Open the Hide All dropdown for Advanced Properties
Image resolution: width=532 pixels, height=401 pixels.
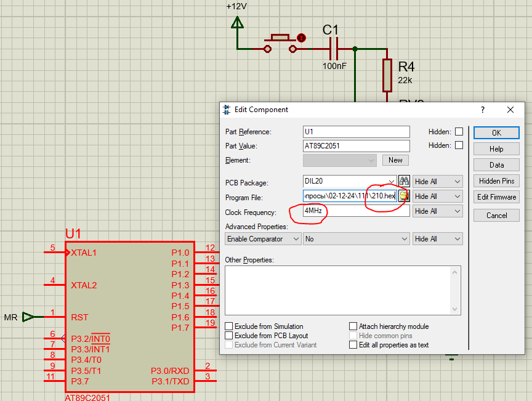coord(437,239)
